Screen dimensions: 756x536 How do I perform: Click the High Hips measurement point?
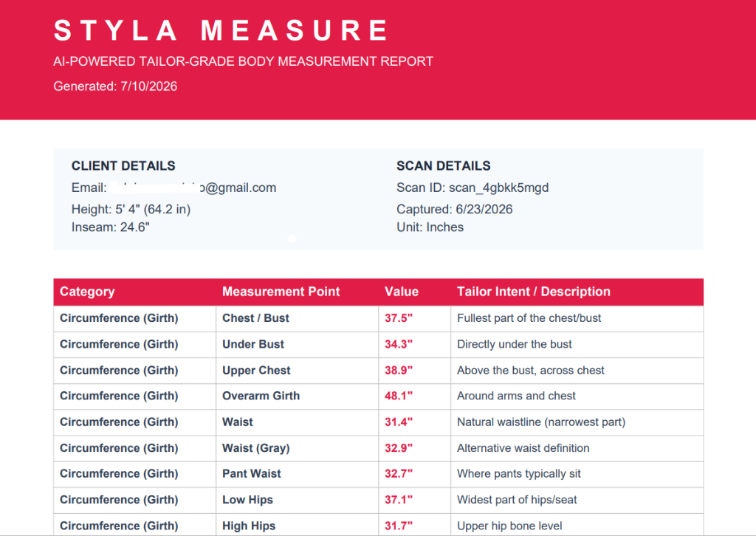(249, 526)
